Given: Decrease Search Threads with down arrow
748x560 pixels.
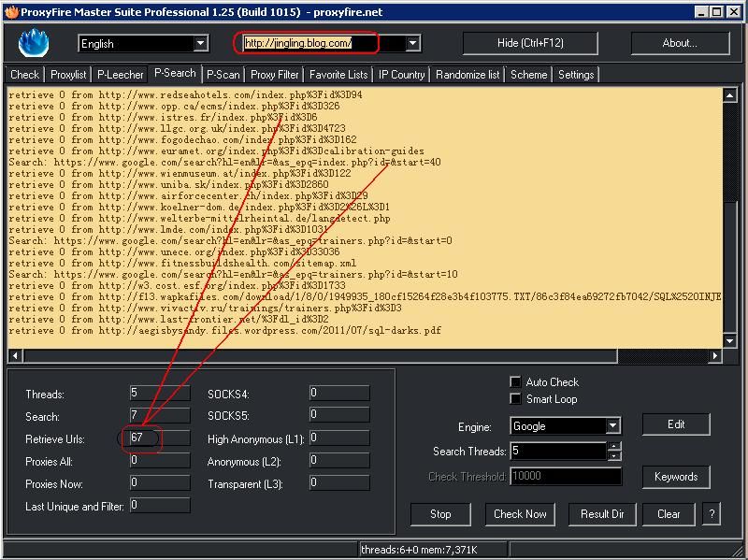Looking at the screenshot, I should [x=615, y=456].
